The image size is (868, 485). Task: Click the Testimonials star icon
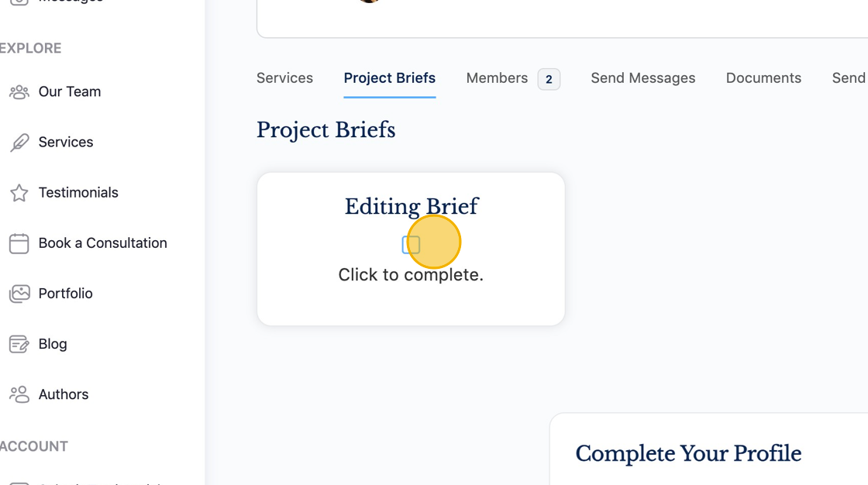pyautogui.click(x=19, y=193)
